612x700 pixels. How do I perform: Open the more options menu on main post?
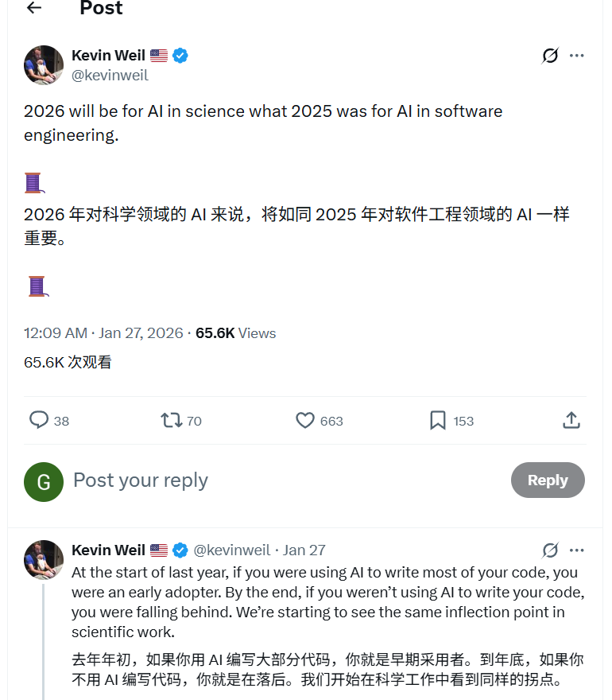pos(577,56)
